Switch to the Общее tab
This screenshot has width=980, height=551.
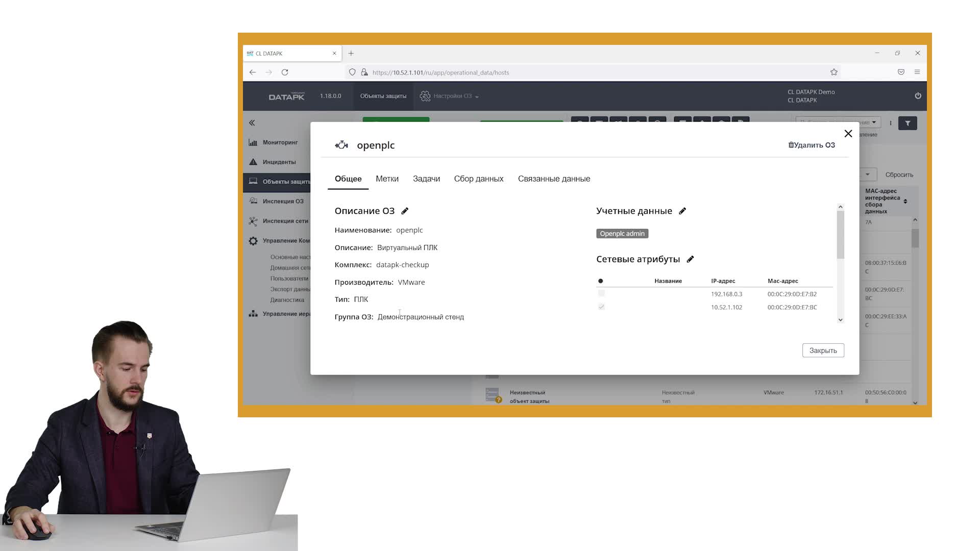tap(348, 179)
